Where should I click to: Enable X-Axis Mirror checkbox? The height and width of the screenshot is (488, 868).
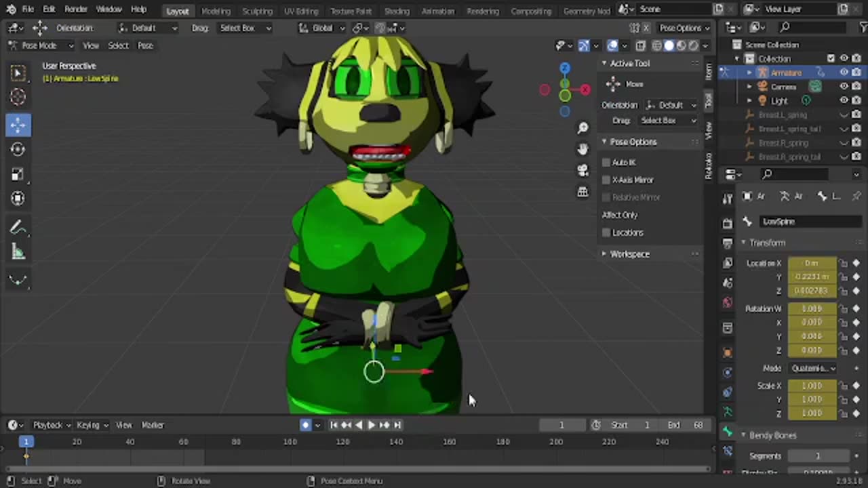[606, 180]
